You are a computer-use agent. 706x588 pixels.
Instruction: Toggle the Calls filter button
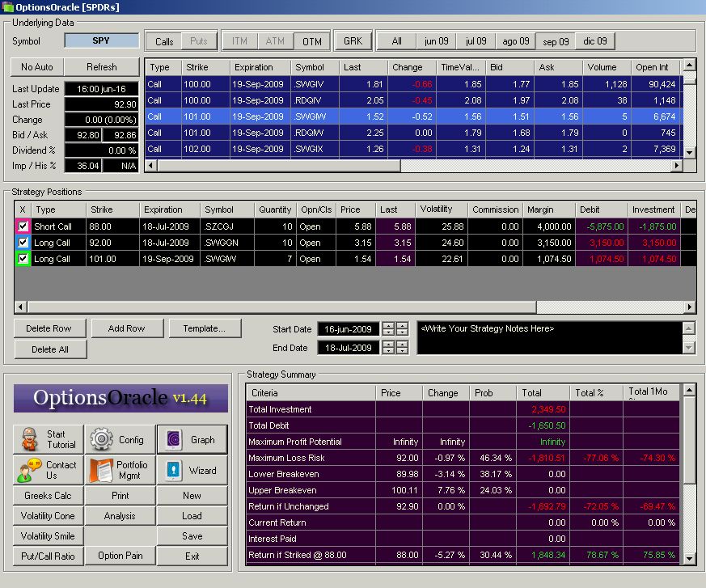click(x=164, y=41)
